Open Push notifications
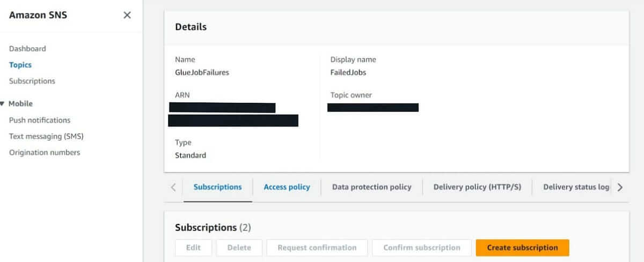 40,120
